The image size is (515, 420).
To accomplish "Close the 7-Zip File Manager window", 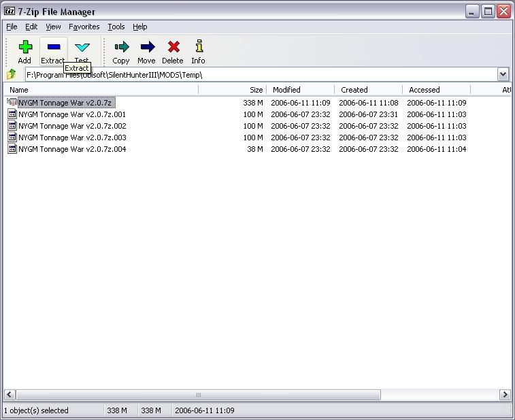I will [503, 12].
